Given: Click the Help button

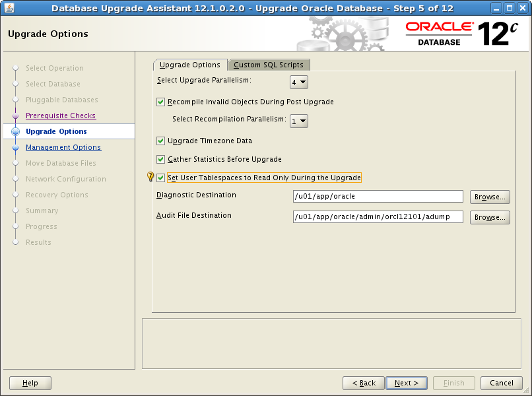Looking at the screenshot, I should [x=30, y=383].
